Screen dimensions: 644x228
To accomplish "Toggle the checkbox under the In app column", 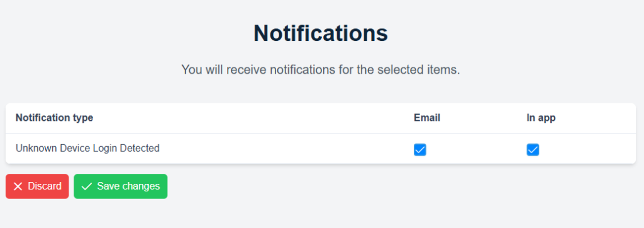I will [x=533, y=150].
